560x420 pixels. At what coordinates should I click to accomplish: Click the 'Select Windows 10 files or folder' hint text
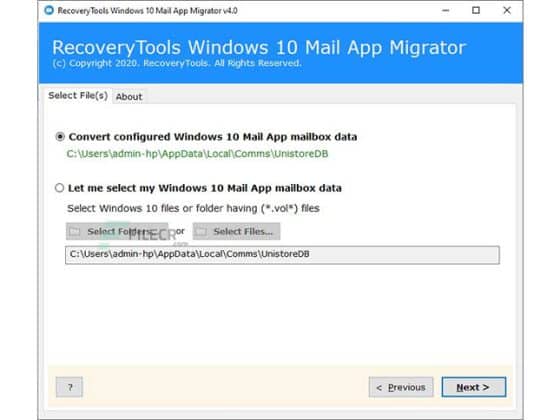pos(193,208)
